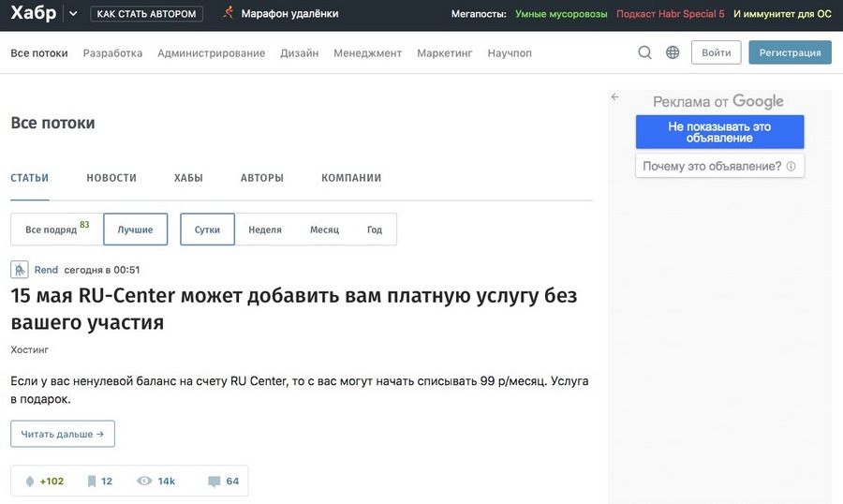Select the Все подряд filter
Screen dimensions: 843x504
pos(57,230)
